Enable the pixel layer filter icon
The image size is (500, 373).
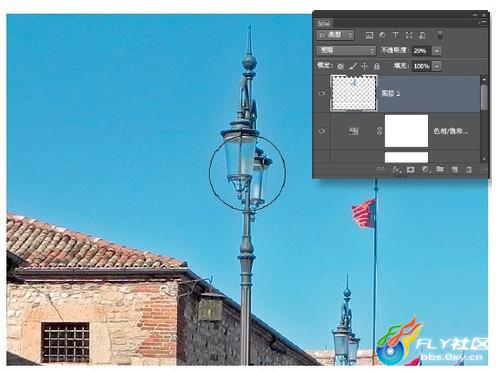click(369, 35)
